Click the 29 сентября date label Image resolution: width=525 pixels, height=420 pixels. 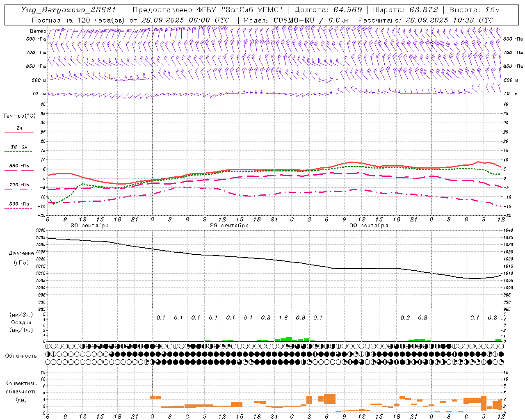pos(229,226)
